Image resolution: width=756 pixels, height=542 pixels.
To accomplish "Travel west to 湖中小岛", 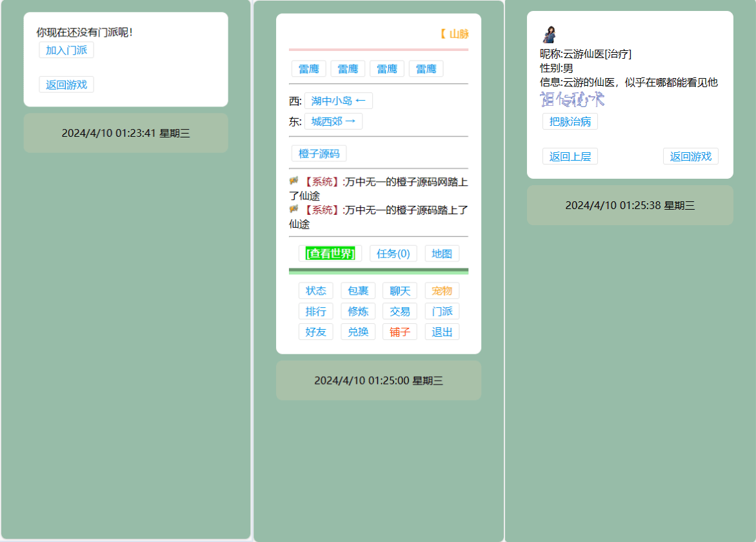I will click(x=338, y=101).
